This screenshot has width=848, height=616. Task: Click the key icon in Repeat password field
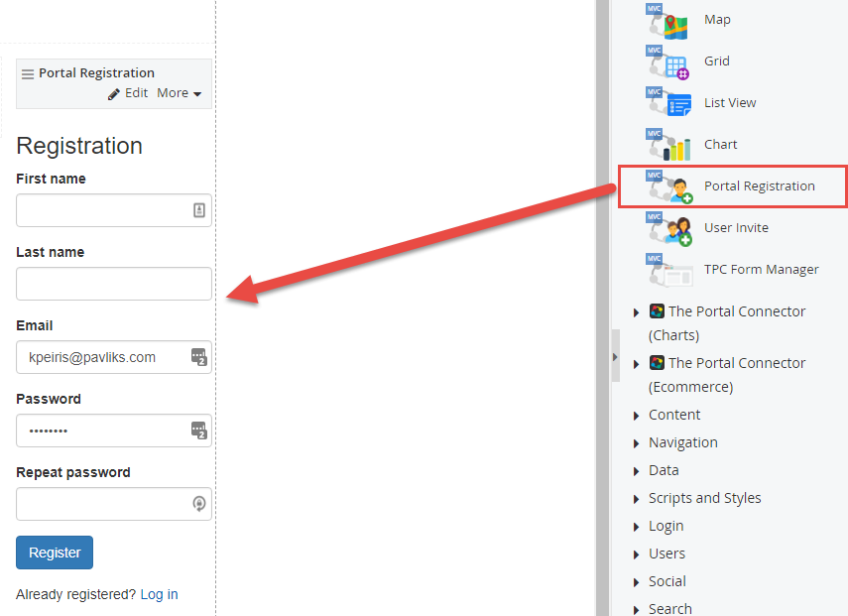(199, 504)
